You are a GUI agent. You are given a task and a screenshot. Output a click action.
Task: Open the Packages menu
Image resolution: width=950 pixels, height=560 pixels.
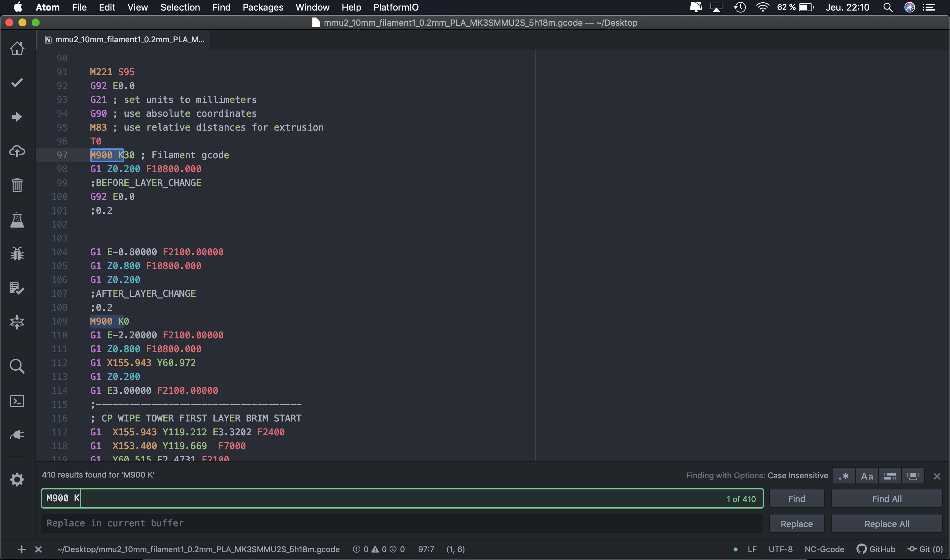(x=263, y=7)
